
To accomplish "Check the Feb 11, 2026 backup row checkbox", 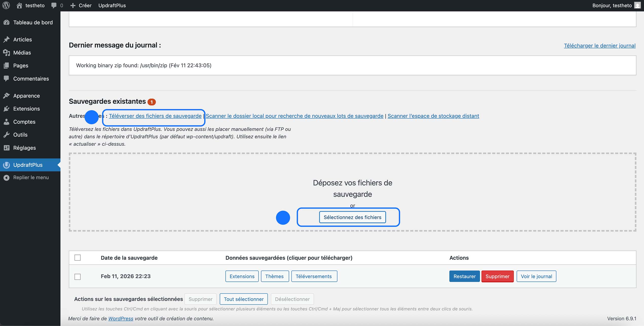I will (78, 276).
